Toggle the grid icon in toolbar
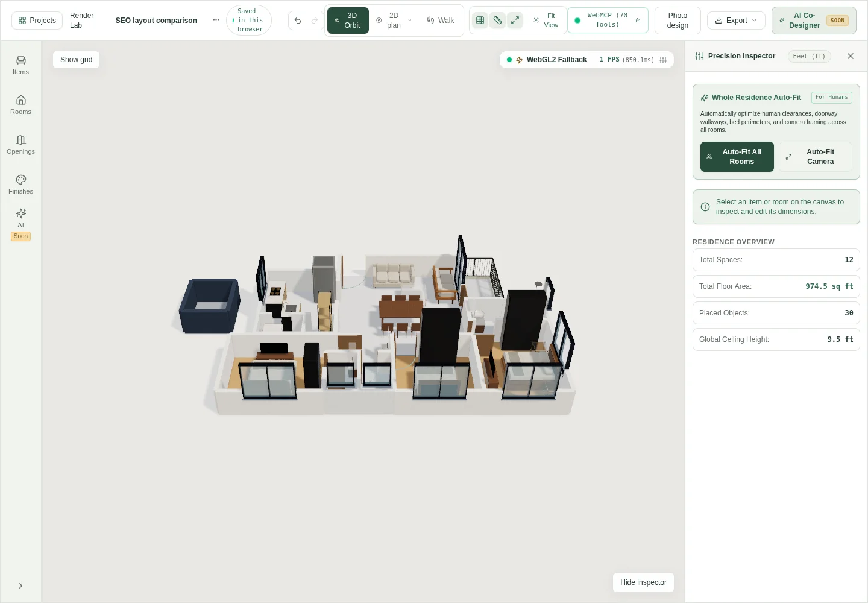 (480, 21)
